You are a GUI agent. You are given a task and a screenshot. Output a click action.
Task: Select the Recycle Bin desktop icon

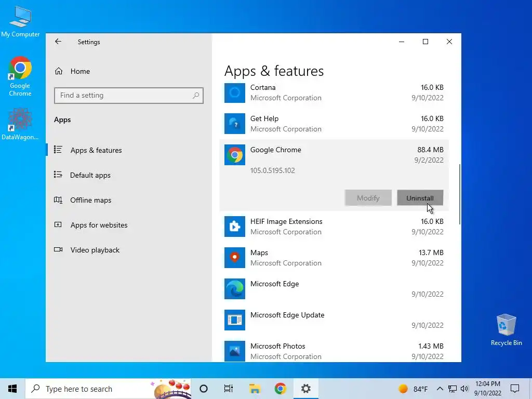coord(506,330)
